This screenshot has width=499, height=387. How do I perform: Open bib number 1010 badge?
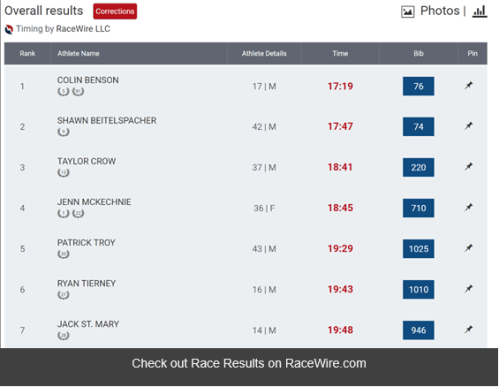(x=418, y=289)
